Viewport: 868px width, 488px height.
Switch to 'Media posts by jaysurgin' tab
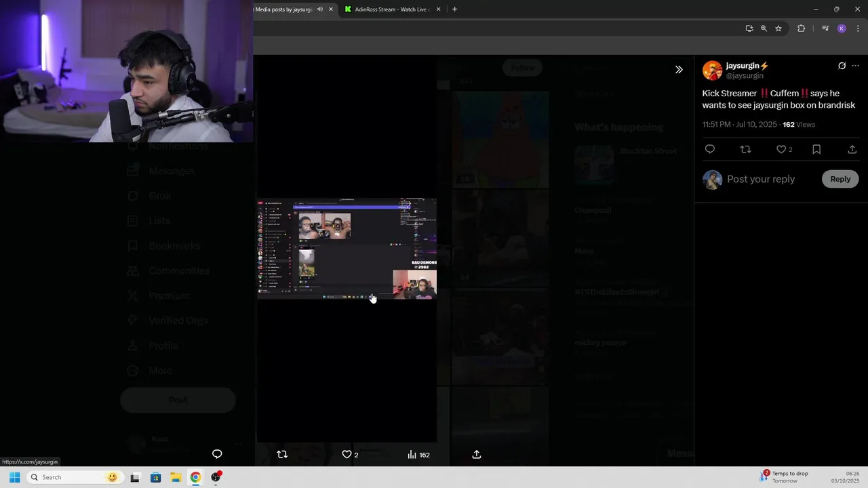(283, 9)
